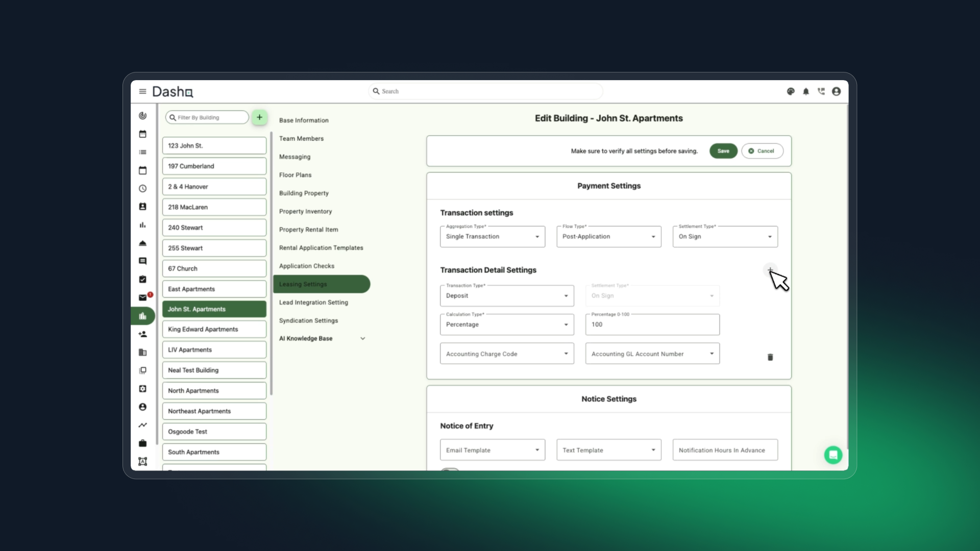Click the clock icon in left sidebar
The height and width of the screenshot is (551, 980).
click(x=143, y=188)
